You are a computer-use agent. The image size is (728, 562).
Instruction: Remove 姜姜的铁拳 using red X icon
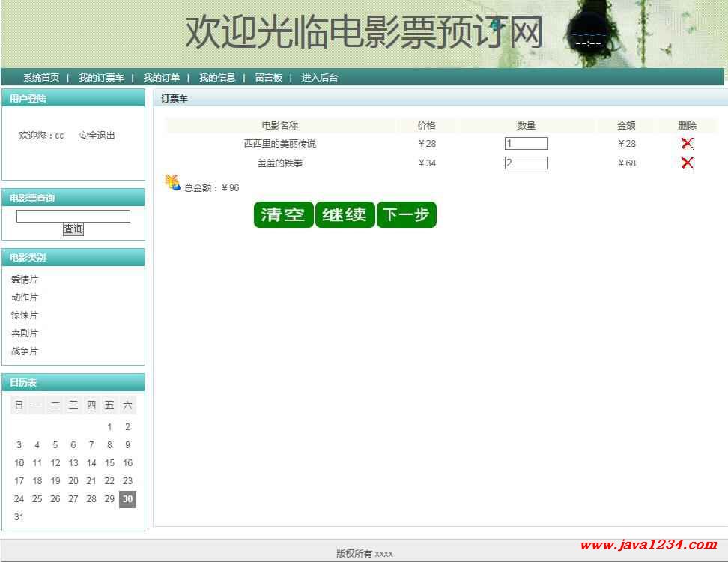[687, 163]
